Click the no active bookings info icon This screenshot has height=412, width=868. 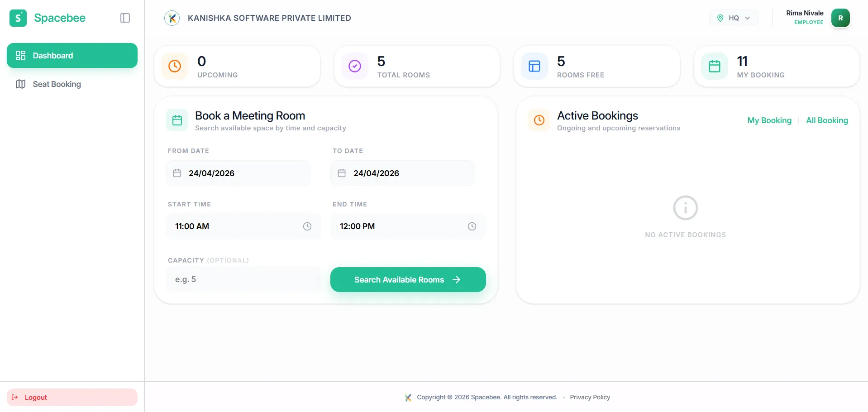pos(686,208)
